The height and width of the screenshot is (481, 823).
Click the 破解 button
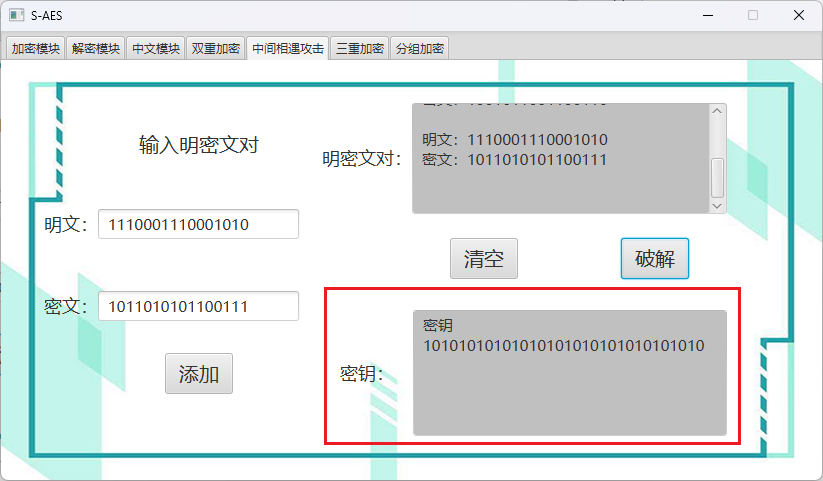[x=654, y=259]
